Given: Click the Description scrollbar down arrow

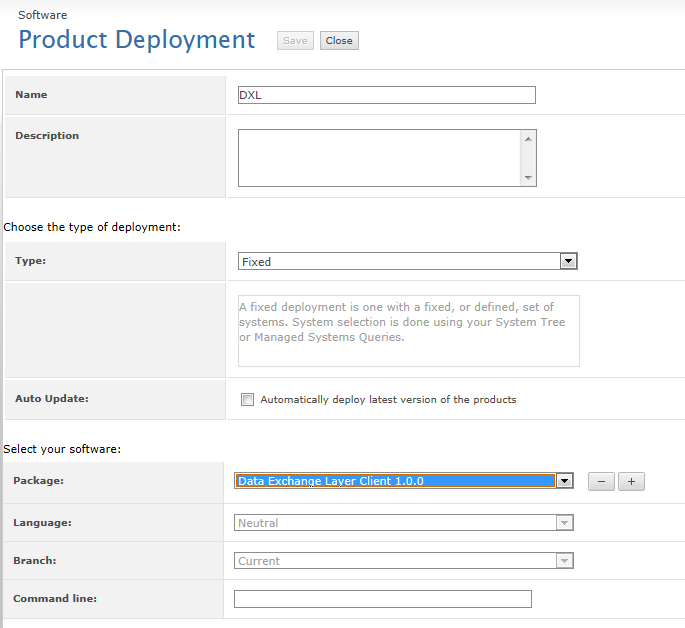Looking at the screenshot, I should pos(528,178).
